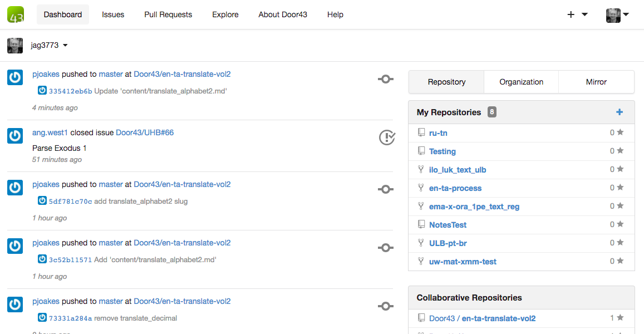Click the '51 minutes ago' timestamp

pyautogui.click(x=57, y=159)
